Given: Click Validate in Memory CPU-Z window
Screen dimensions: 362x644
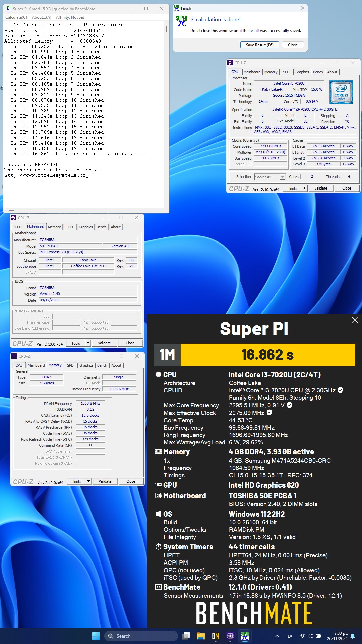Looking at the screenshot, I should tap(105, 481).
